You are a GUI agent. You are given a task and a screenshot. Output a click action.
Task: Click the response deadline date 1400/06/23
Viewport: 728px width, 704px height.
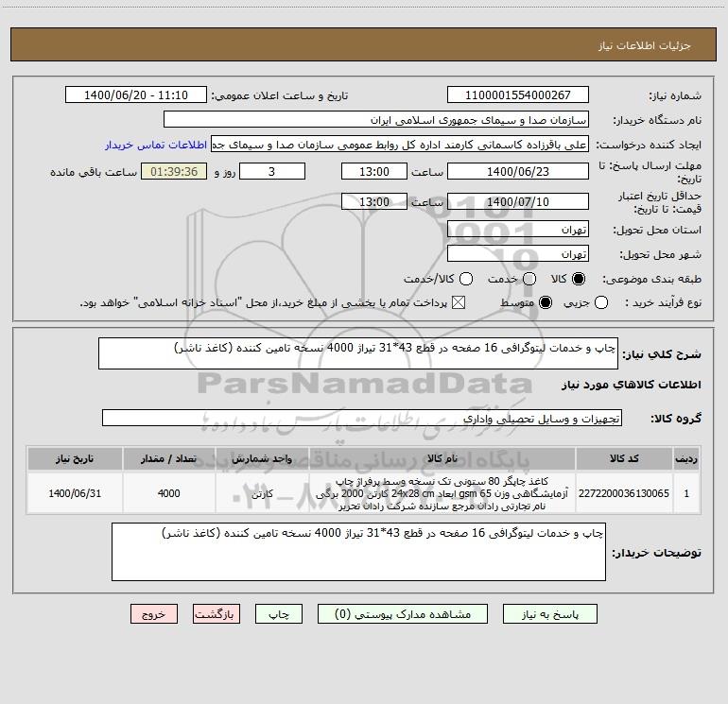518,171
